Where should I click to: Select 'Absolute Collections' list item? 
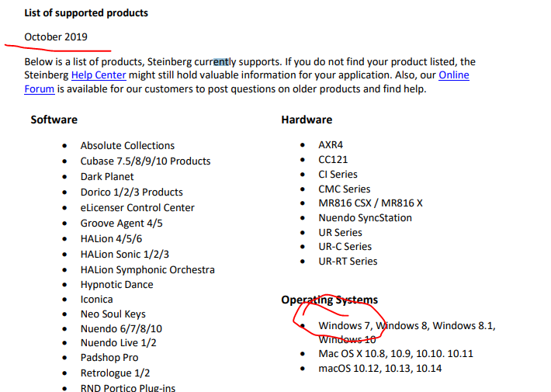tap(127, 146)
